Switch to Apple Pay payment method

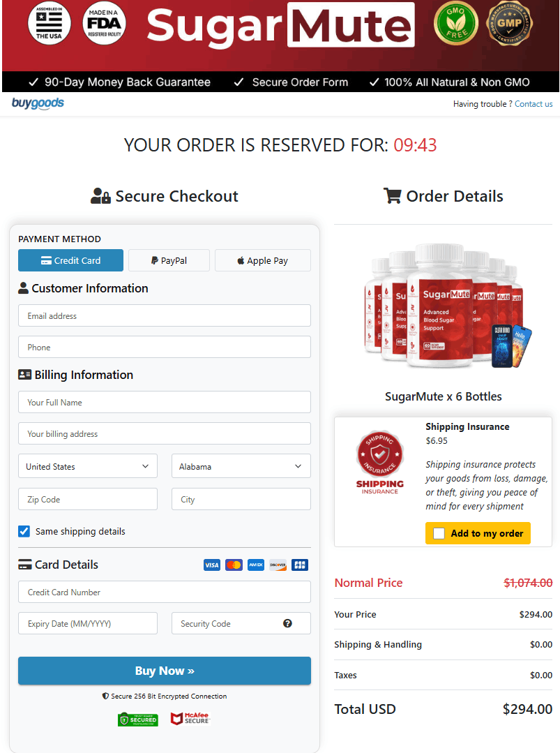[x=262, y=260]
